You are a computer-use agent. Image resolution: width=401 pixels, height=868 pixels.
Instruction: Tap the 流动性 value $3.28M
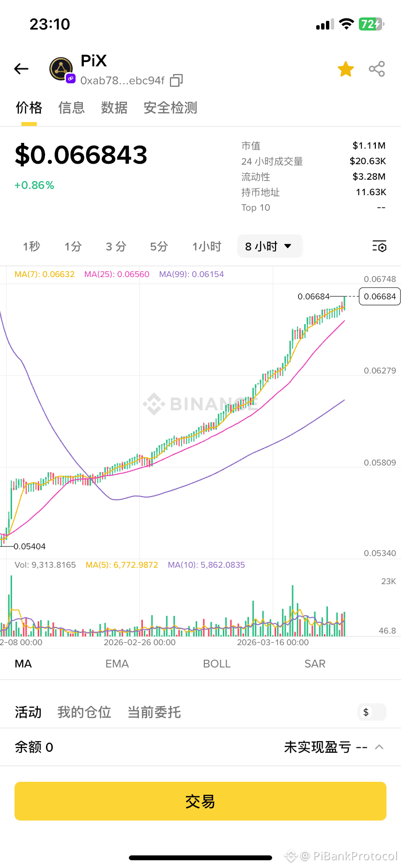(x=369, y=176)
